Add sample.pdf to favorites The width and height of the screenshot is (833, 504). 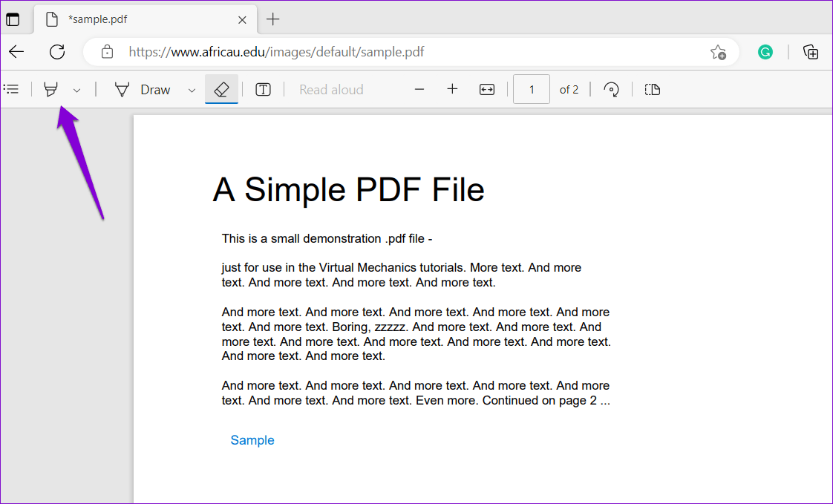pyautogui.click(x=717, y=52)
